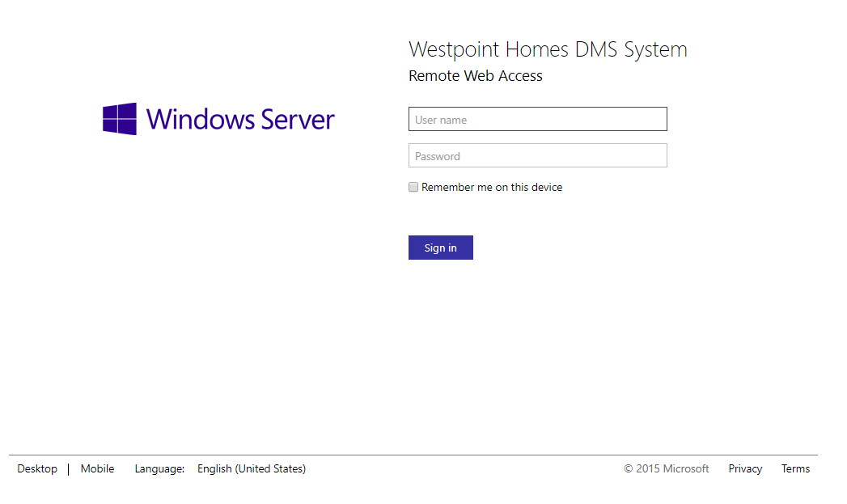The height and width of the screenshot is (504, 847).
Task: Click the 'Language:' label in footer
Action: point(159,468)
